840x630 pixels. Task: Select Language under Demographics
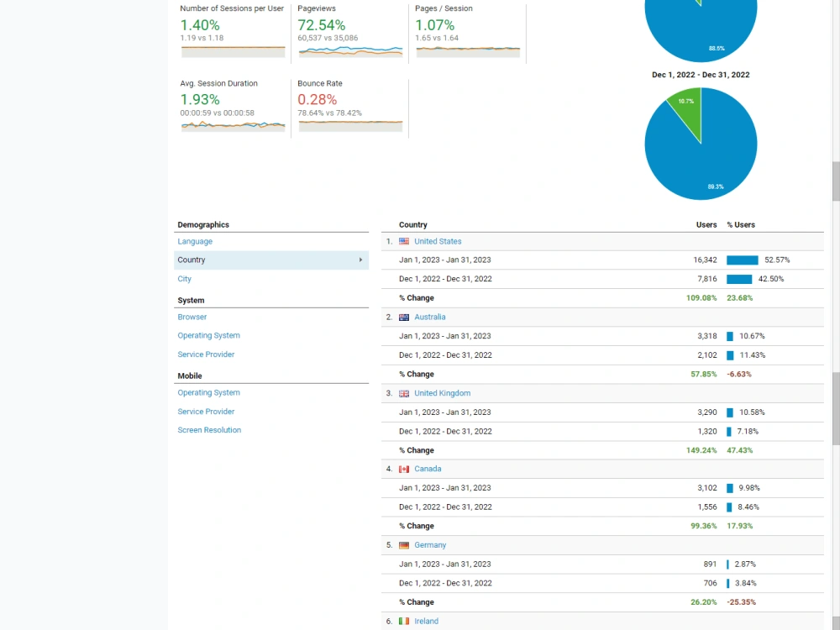[195, 242]
